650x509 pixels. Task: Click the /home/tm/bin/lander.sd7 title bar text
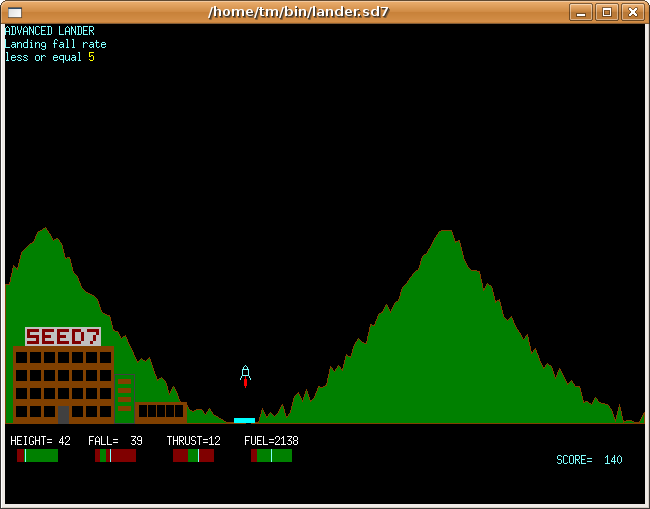298,12
